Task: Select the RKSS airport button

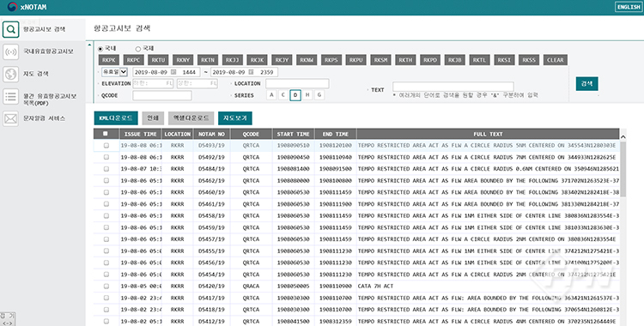Action: pyautogui.click(x=529, y=60)
